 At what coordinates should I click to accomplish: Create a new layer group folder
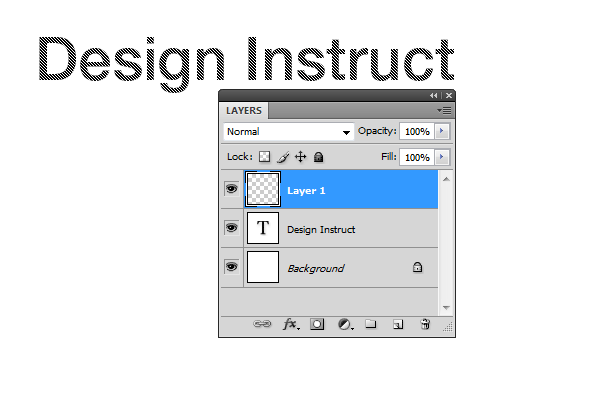tap(371, 324)
